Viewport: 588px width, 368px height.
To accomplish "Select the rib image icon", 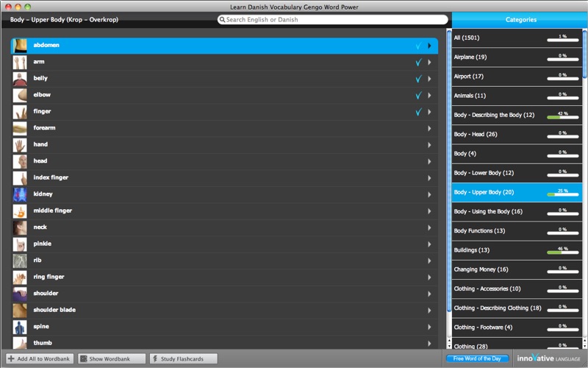I will tap(20, 261).
